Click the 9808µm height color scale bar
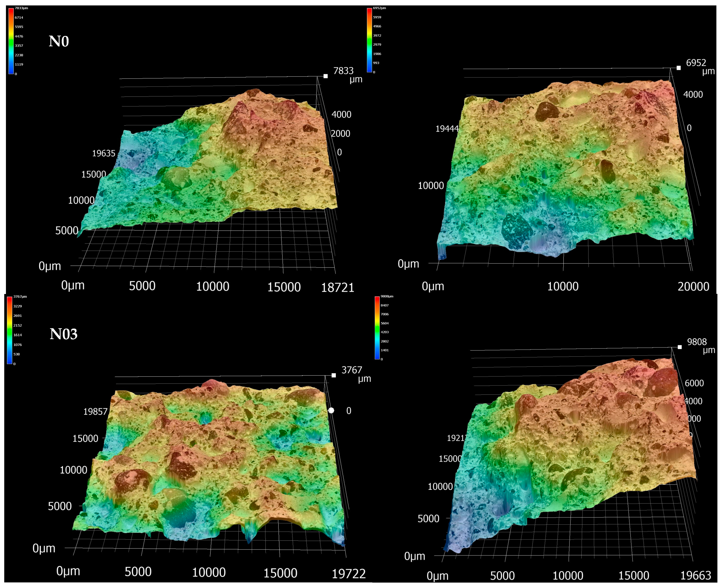723x588 pixels. point(377,327)
